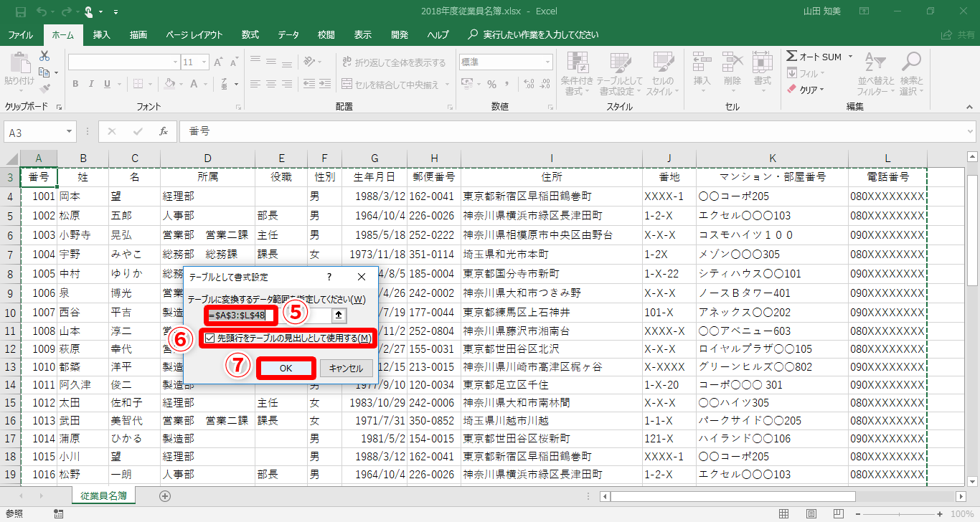Click the Save icon in quick access toolbar
The height and width of the screenshot is (522, 980).
(20, 12)
